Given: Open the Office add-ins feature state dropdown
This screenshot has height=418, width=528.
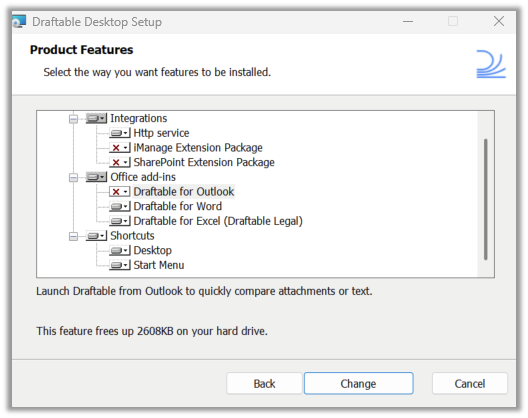Looking at the screenshot, I should click(96, 177).
